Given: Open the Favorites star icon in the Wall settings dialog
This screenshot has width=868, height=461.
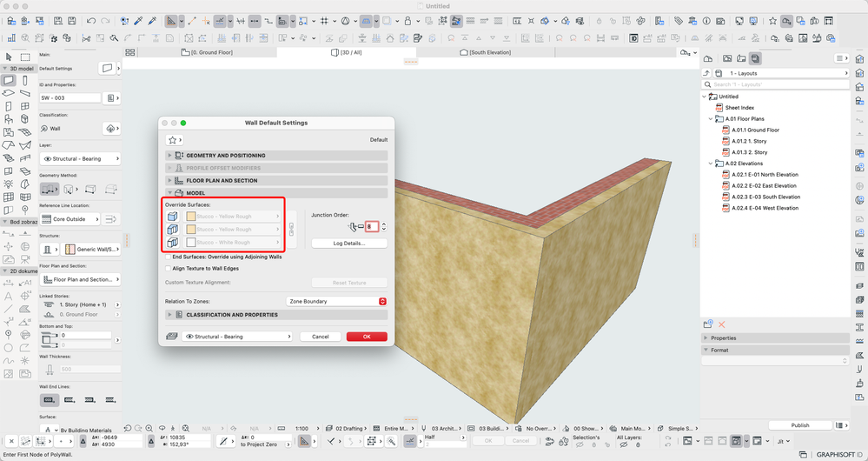Looking at the screenshot, I should pyautogui.click(x=174, y=140).
